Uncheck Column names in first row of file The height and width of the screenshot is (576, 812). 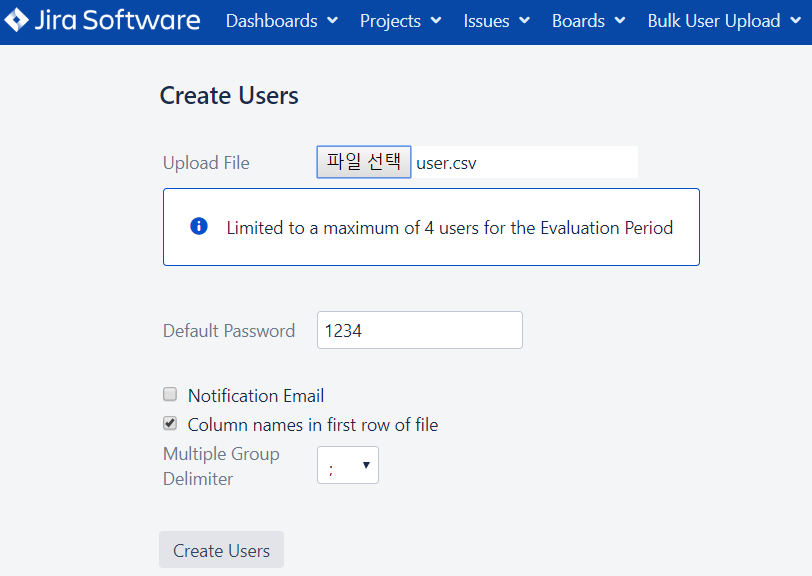(x=170, y=424)
